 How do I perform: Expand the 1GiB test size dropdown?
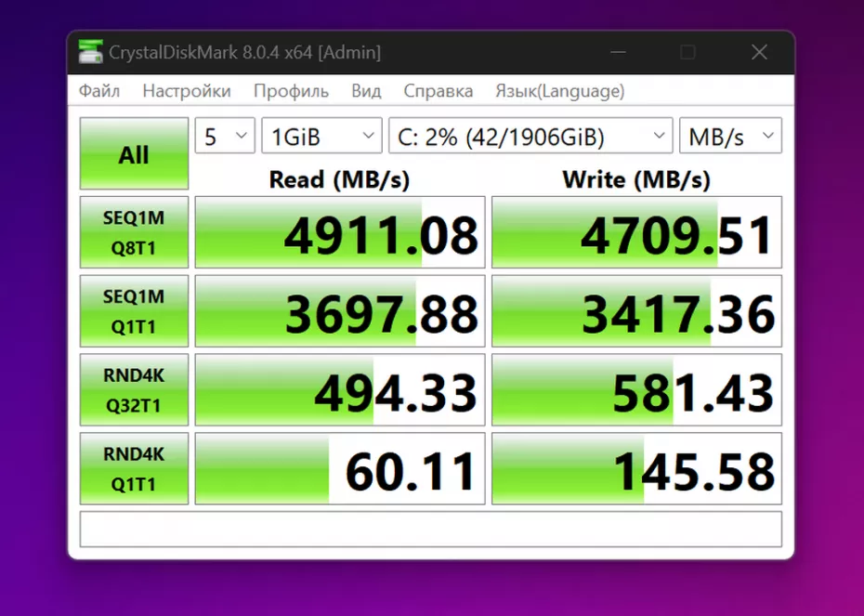point(321,136)
